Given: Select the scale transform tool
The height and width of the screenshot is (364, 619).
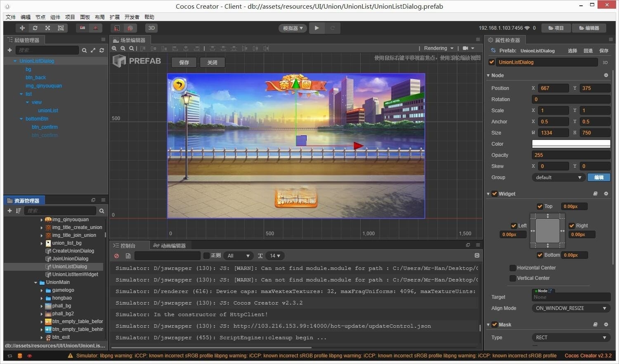Looking at the screenshot, I should (x=48, y=28).
